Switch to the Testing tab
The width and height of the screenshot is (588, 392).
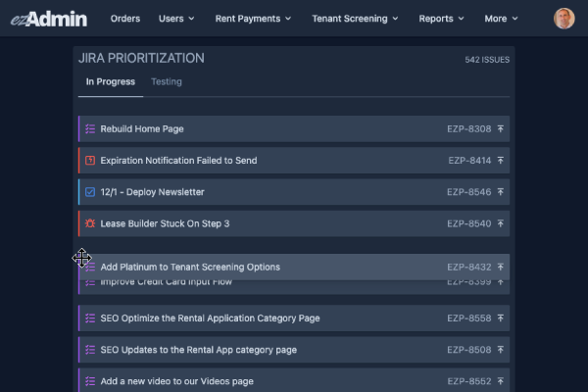(x=167, y=81)
